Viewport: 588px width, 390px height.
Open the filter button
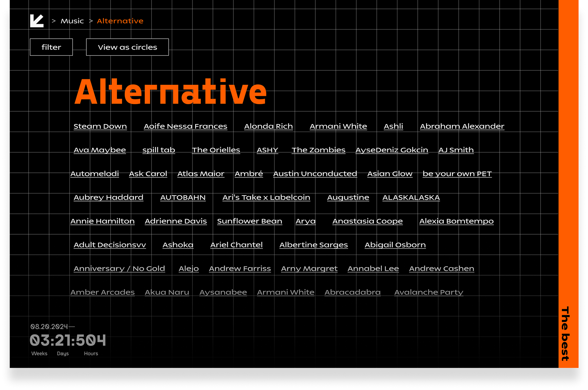[51, 47]
